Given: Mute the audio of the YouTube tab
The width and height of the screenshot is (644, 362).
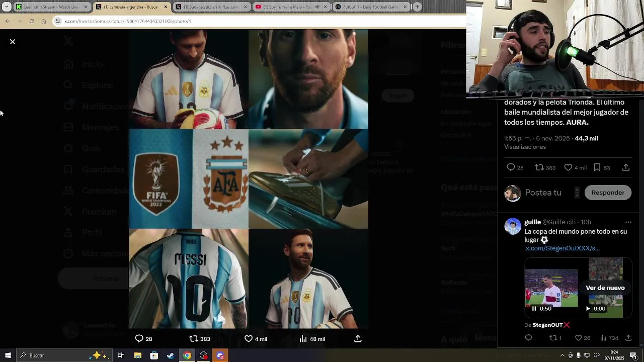Looking at the screenshot, I should point(317,7).
